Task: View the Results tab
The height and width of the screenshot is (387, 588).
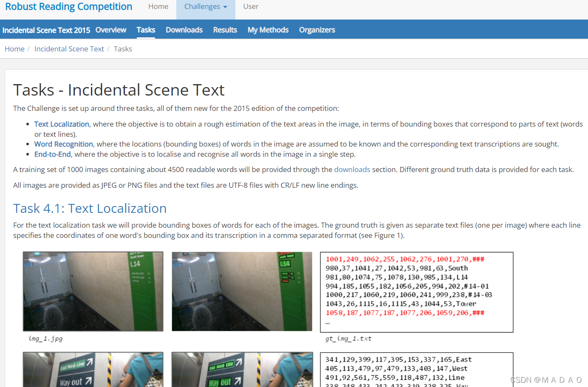Action: pyautogui.click(x=225, y=30)
